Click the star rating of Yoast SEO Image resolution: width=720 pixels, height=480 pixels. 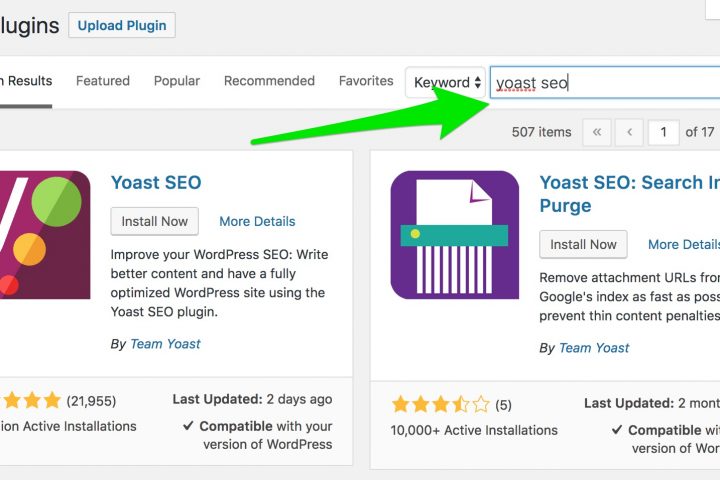(x=31, y=401)
